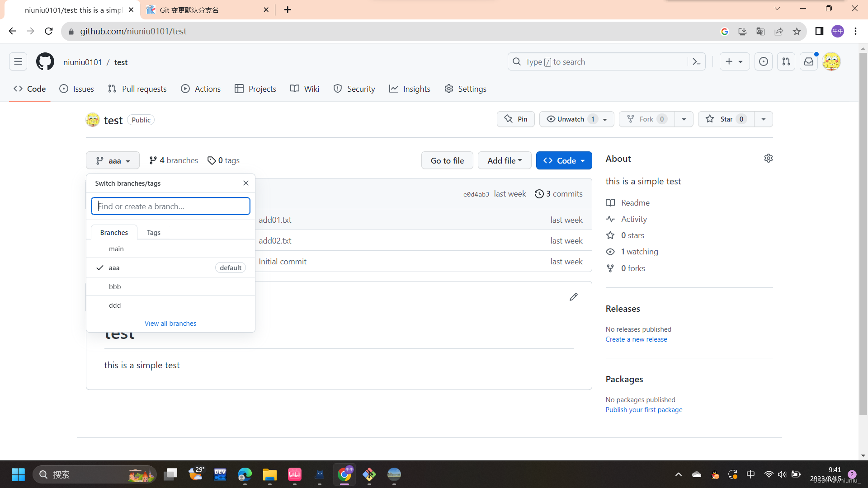Screen dimensions: 868x488
Task: Edit the README with the pencil icon
Action: click(x=574, y=297)
